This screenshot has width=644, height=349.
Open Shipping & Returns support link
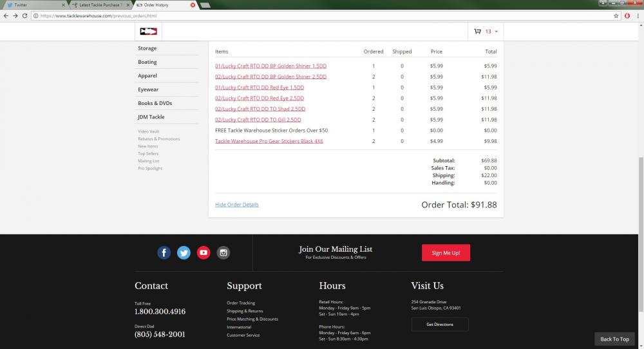245,311
